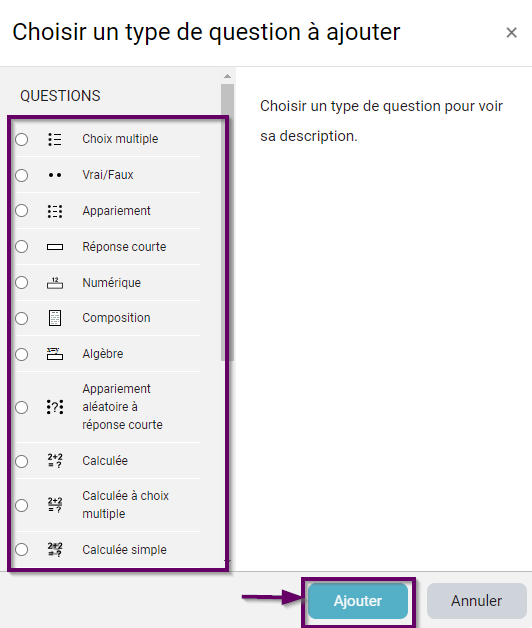Choose the Composition question type label

click(116, 318)
